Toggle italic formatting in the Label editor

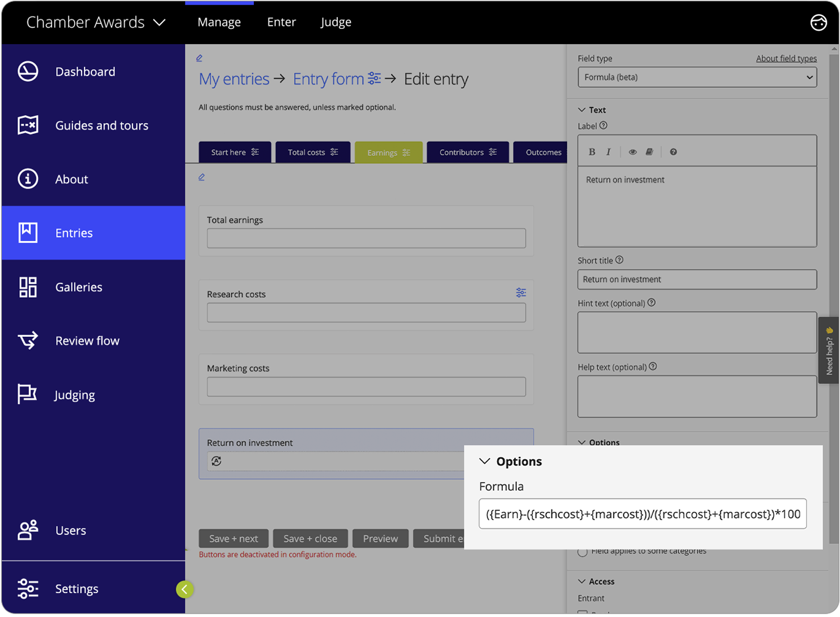608,151
